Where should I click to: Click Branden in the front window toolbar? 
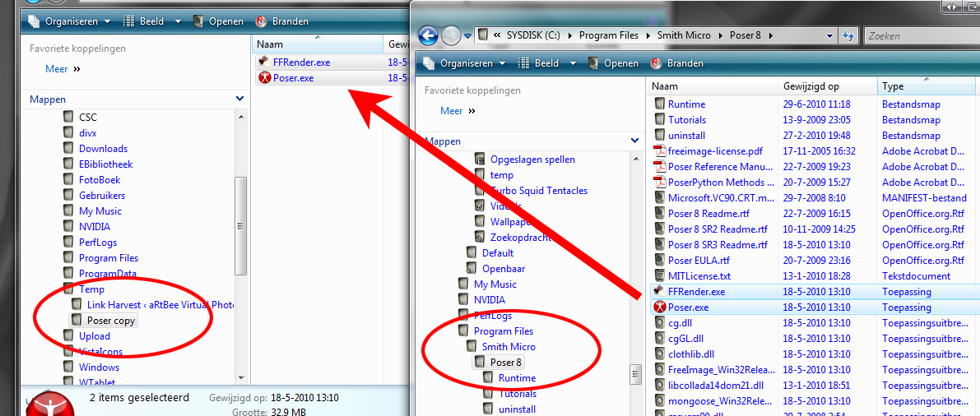point(677,63)
